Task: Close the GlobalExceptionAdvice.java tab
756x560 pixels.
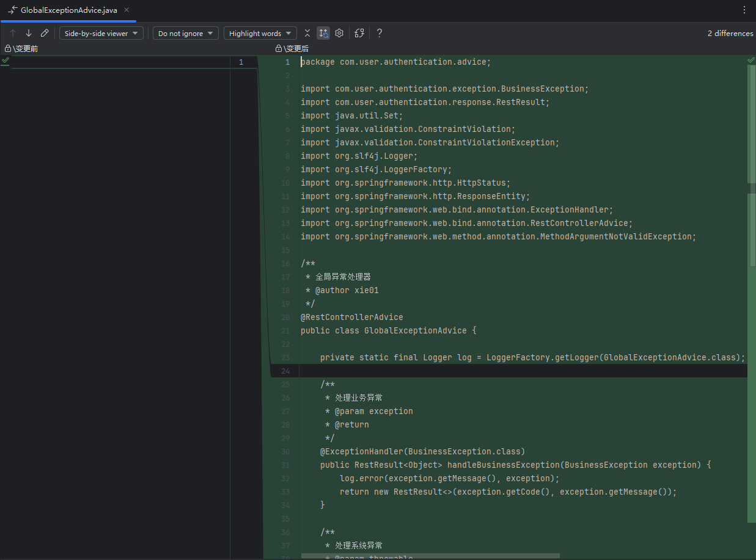Action: point(126,10)
